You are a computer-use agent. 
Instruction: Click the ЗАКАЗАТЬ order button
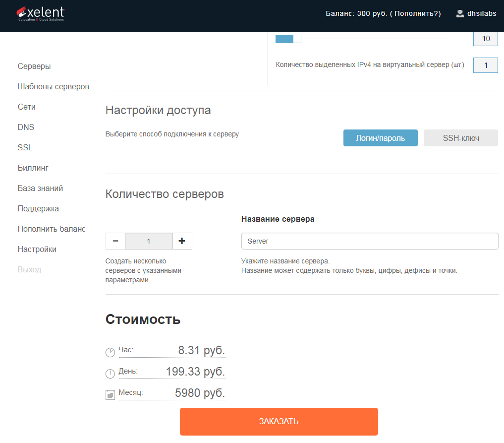pyautogui.click(x=279, y=422)
